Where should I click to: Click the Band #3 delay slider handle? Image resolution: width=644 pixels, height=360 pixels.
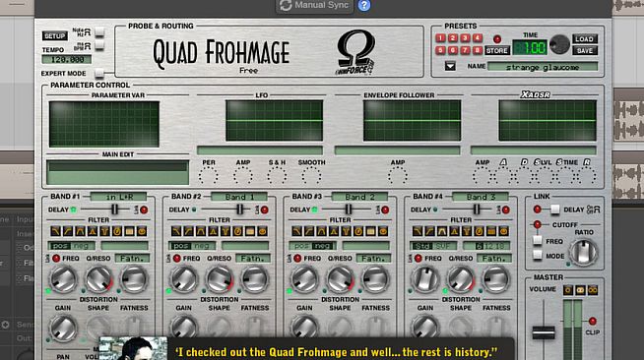point(349,210)
